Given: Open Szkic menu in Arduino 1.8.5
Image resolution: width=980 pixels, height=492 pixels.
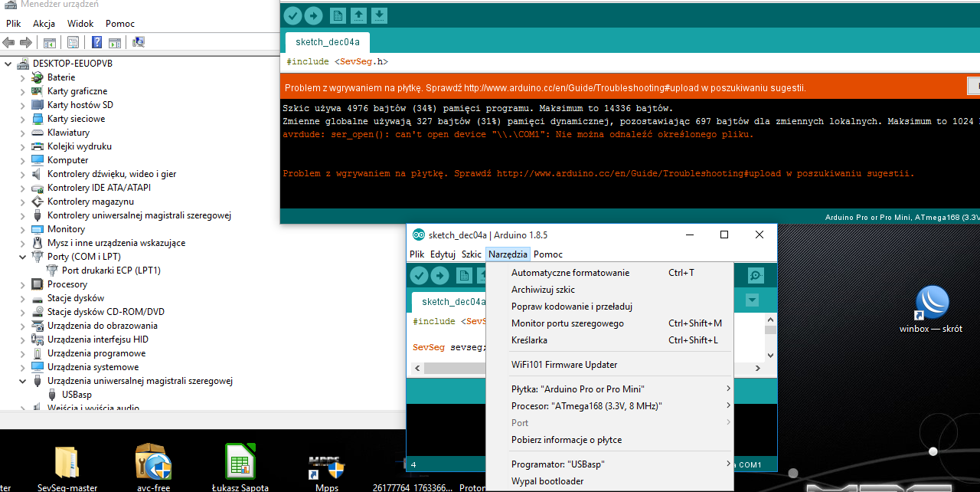Looking at the screenshot, I should [x=472, y=254].
